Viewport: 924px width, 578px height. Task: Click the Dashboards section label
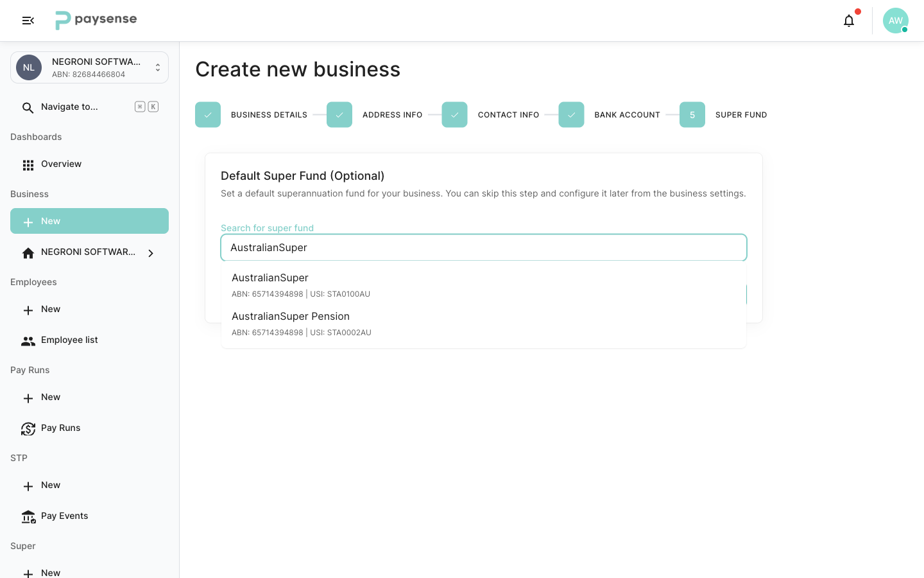click(x=36, y=137)
